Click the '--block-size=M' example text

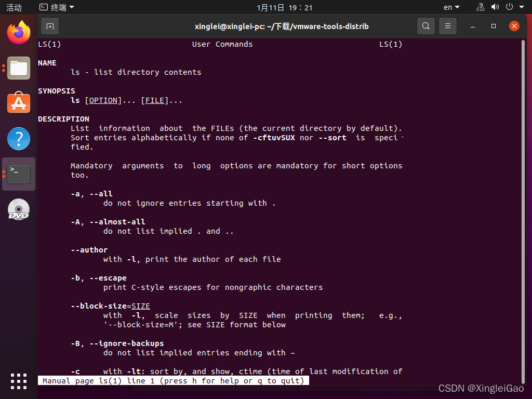[143, 325]
